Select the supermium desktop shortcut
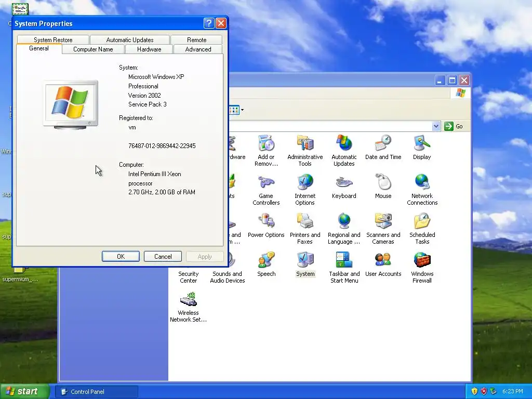 20,275
